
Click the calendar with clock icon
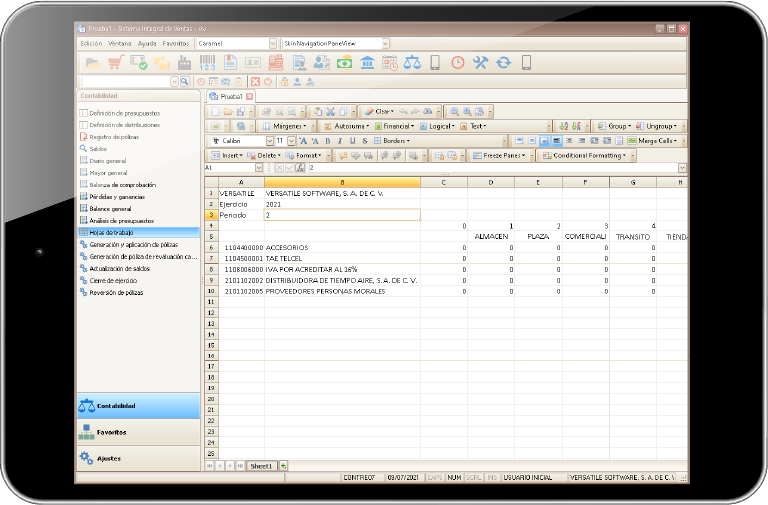[390, 63]
